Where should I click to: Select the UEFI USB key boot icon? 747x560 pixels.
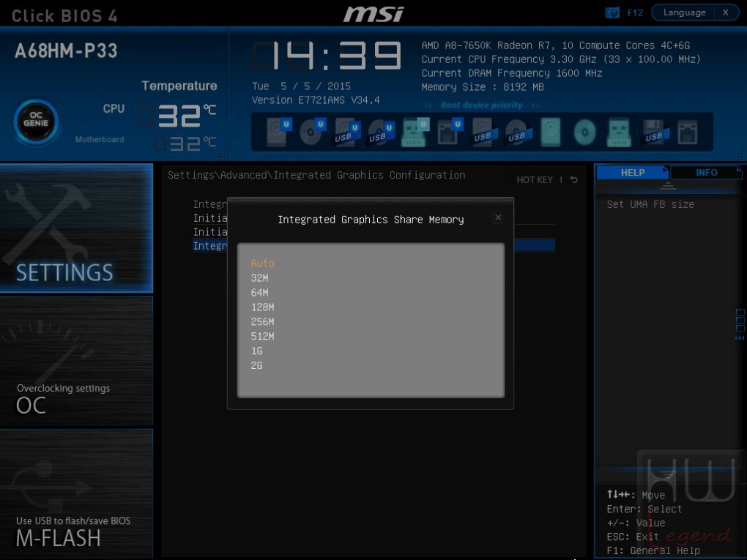coord(415,132)
